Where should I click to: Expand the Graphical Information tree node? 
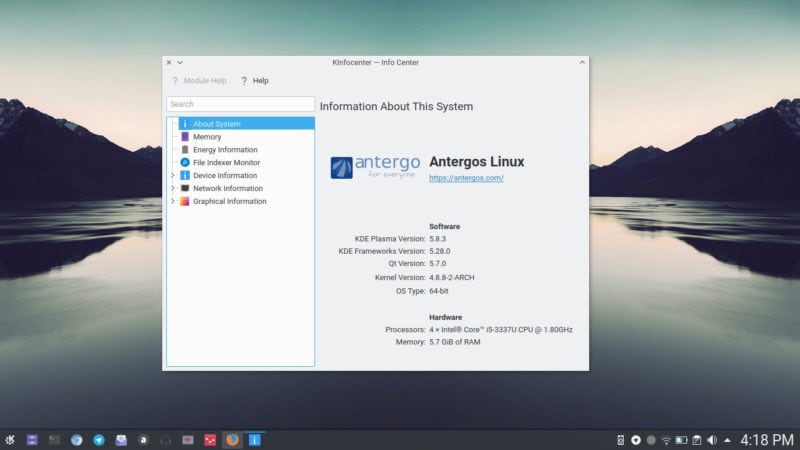(172, 201)
